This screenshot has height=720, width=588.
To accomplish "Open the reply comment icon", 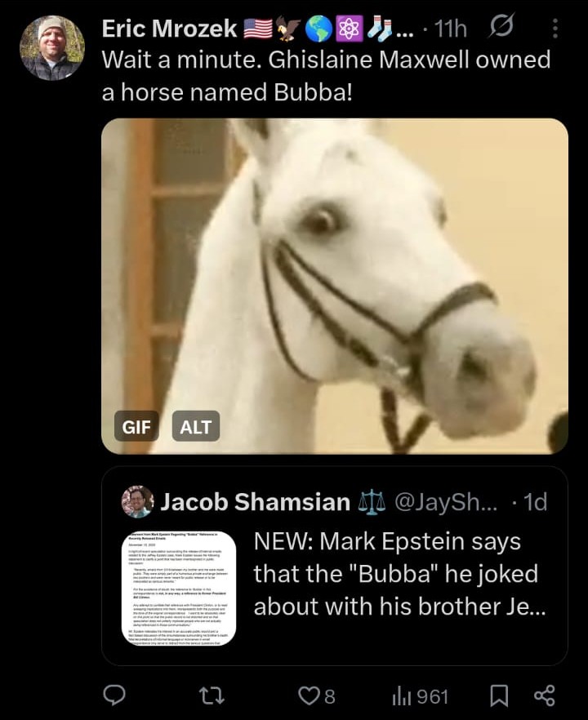I will click(x=114, y=696).
